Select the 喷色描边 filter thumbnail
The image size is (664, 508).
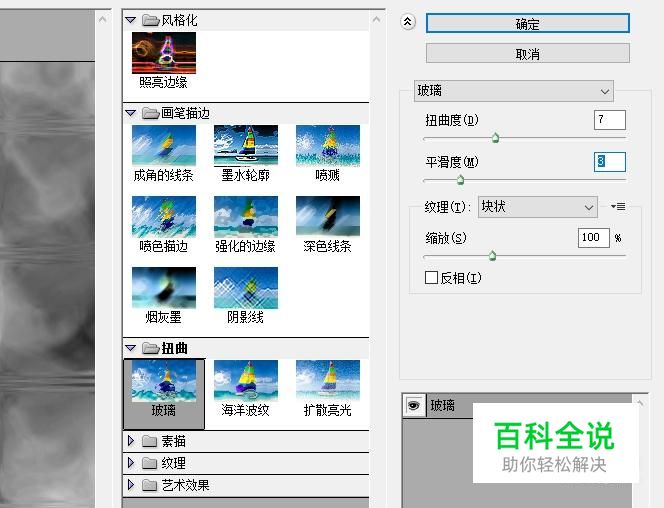tap(163, 216)
